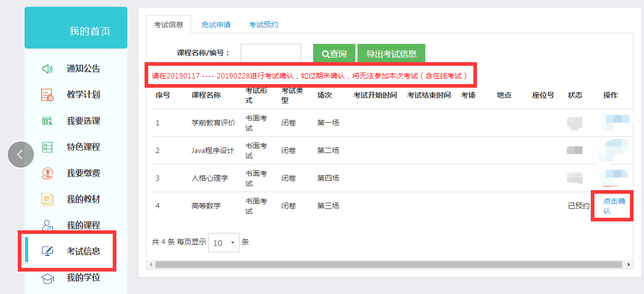
Task: Click the yen coin icon beside 我要缴费
Action: click(x=47, y=173)
